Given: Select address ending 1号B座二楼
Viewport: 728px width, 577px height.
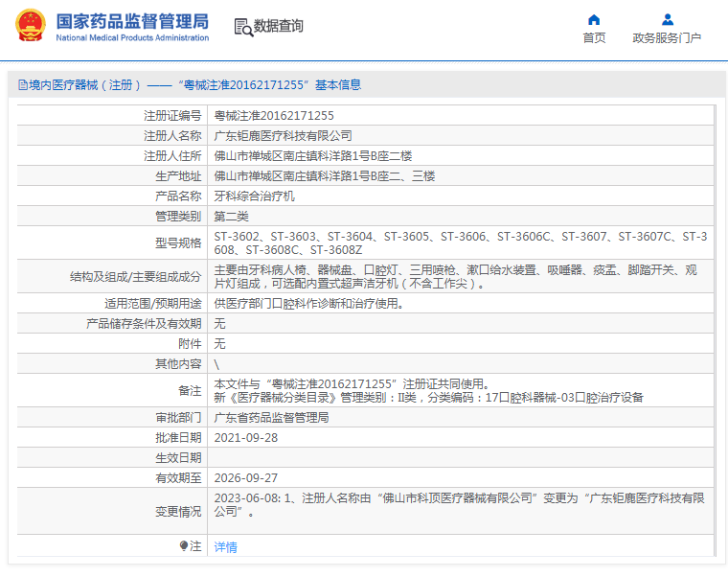Looking at the screenshot, I should pyautogui.click(x=313, y=155).
